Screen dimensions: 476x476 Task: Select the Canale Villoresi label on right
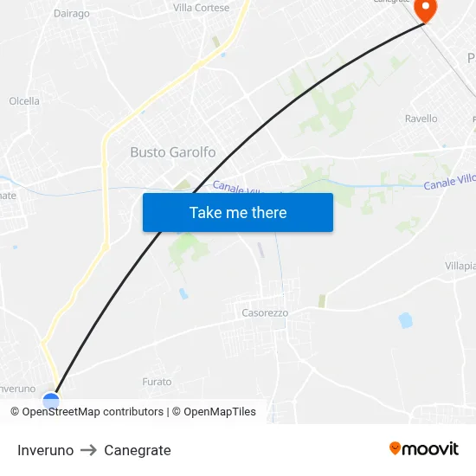tap(449, 182)
